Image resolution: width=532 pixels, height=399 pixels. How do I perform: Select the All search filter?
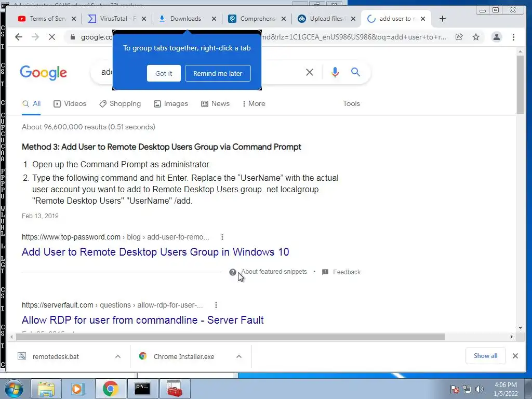[31, 103]
